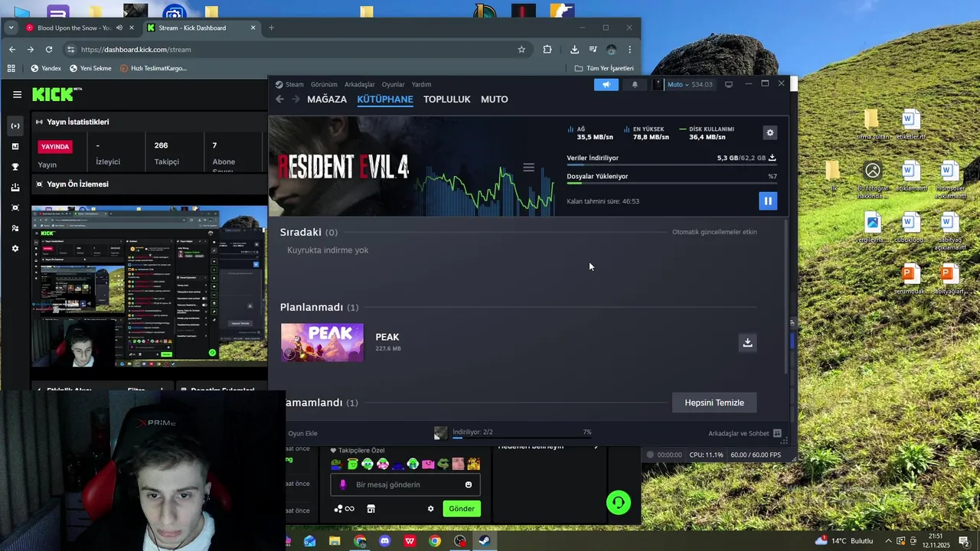Screen dimensions: 980x551
Task: Go forward with Steam's forward arrow
Action: (295, 99)
